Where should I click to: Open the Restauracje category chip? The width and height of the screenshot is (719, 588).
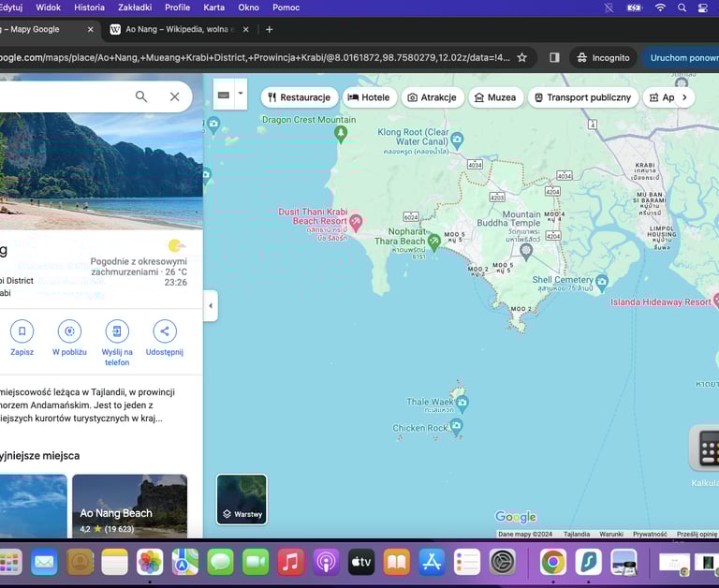pyautogui.click(x=300, y=97)
